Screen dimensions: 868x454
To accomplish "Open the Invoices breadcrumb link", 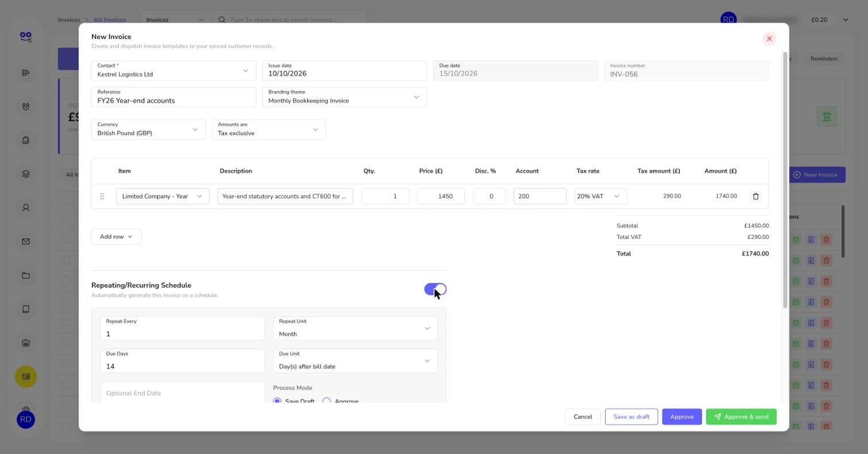I will click(x=69, y=20).
